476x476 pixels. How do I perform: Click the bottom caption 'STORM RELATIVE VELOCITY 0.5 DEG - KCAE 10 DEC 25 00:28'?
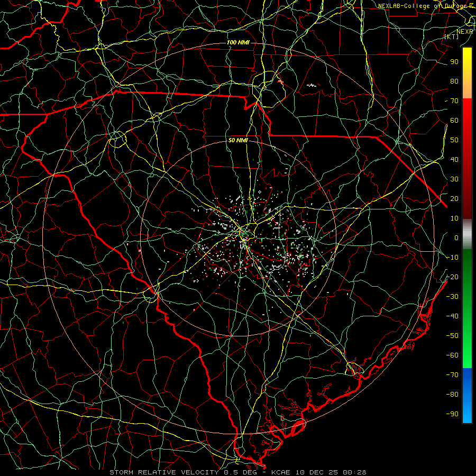[238, 472]
